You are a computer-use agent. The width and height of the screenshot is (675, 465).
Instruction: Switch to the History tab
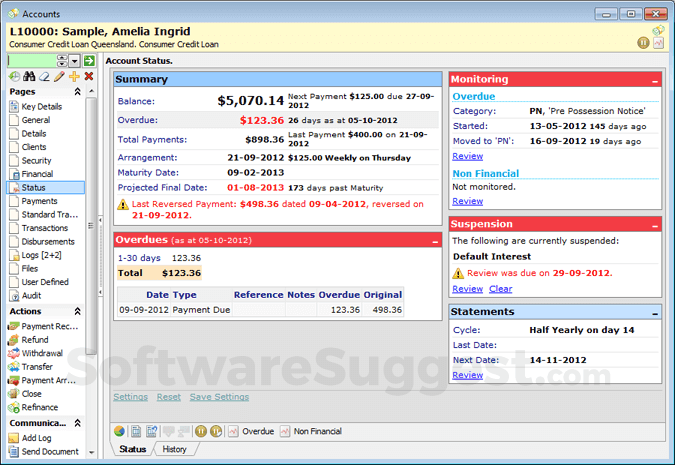point(173,449)
